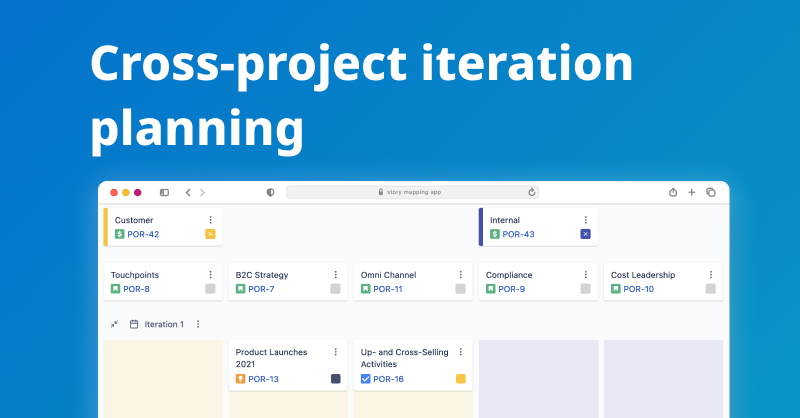Open the POR-13 issue link
This screenshot has width=800, height=418.
263,379
